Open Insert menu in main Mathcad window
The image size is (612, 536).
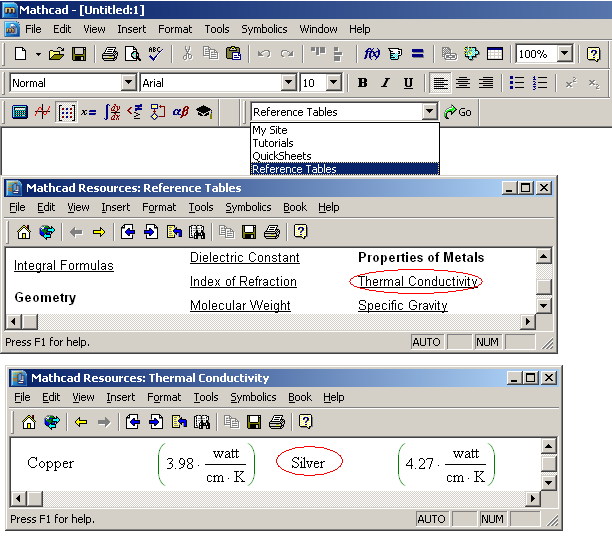[132, 29]
